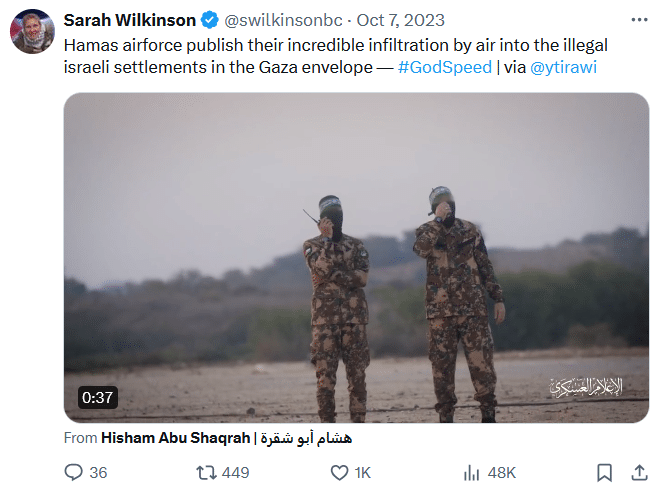Open the @ytirawi mention link
Screen dimensions: 657x488
(563, 67)
